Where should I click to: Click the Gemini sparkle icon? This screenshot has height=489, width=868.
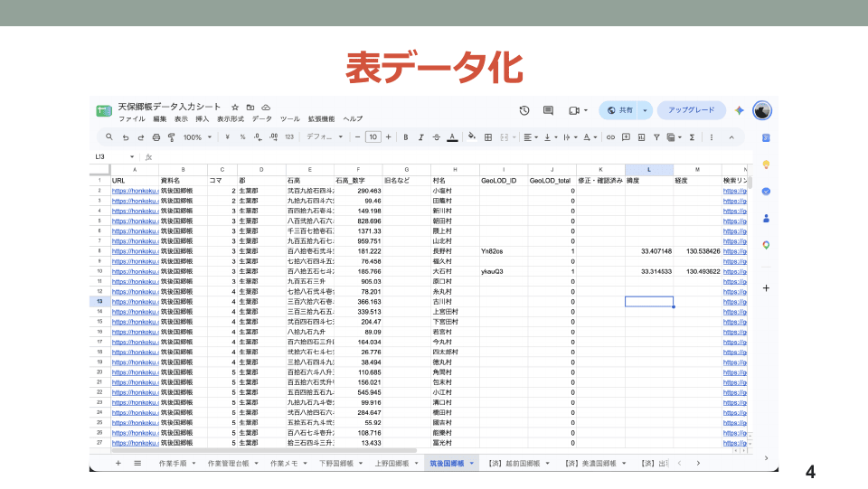pos(739,110)
